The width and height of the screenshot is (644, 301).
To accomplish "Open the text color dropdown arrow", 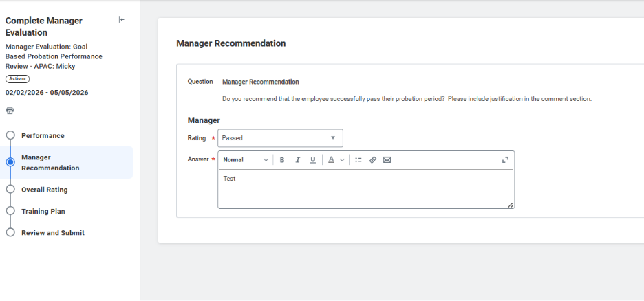I will (342, 160).
